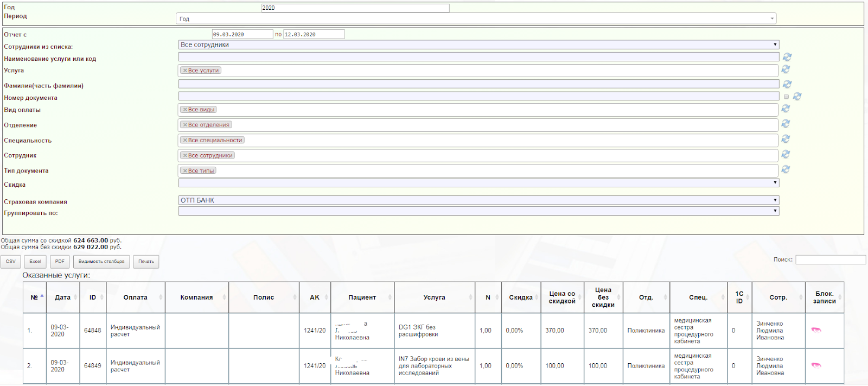Click refresh icon next to Услуга field
The height and width of the screenshot is (386, 868).
pyautogui.click(x=786, y=69)
